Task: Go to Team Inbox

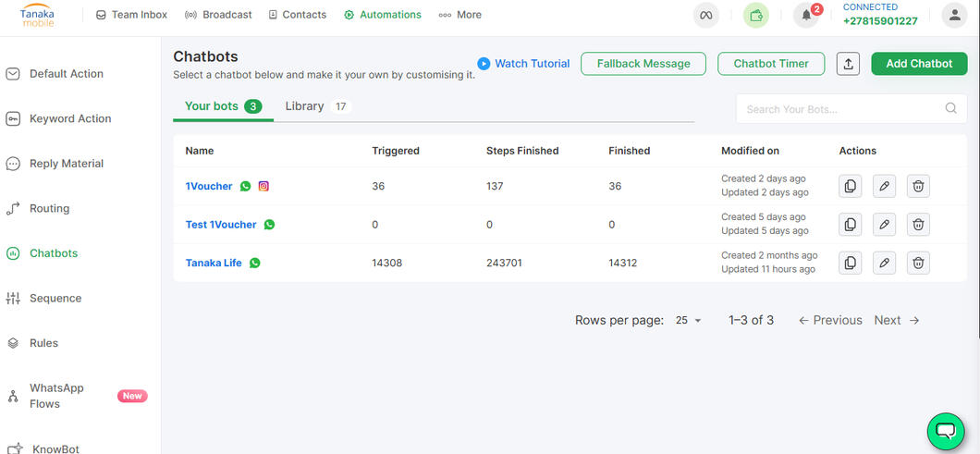Action: pos(132,15)
